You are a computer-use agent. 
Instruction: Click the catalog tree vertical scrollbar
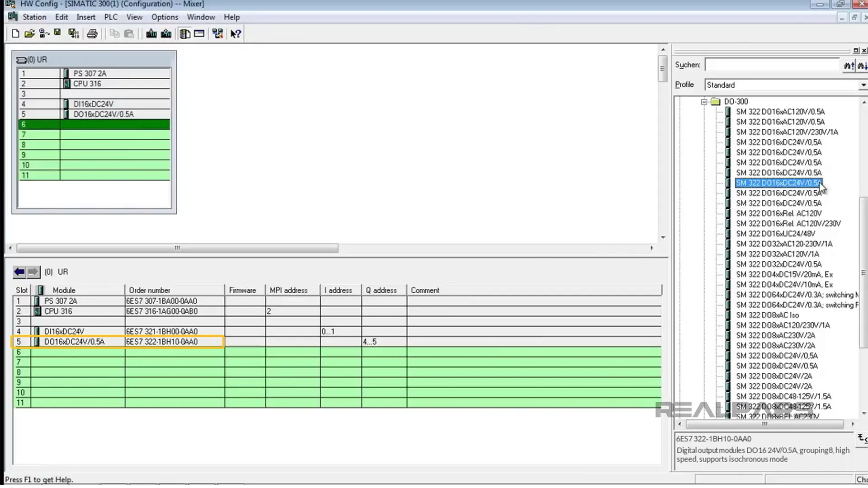(x=863, y=272)
